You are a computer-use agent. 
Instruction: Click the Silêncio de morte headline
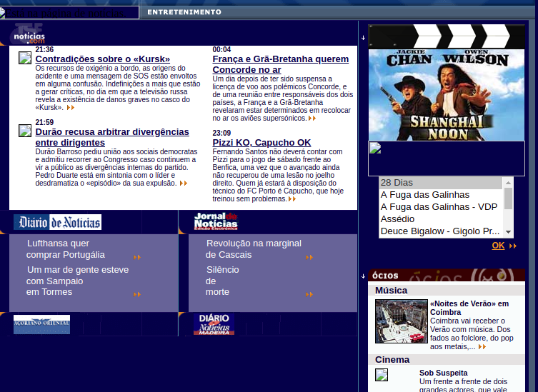coord(222,281)
